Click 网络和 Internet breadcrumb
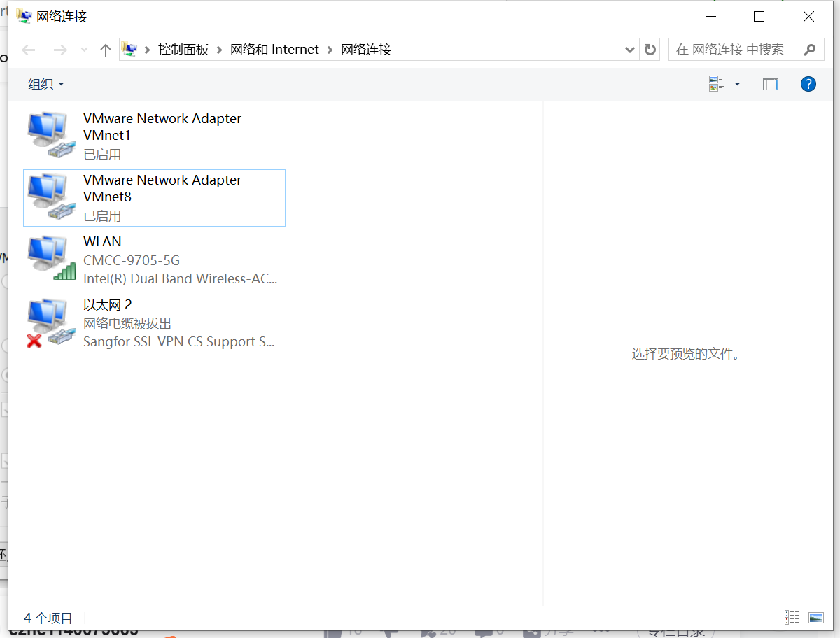The width and height of the screenshot is (840, 638). coord(274,50)
